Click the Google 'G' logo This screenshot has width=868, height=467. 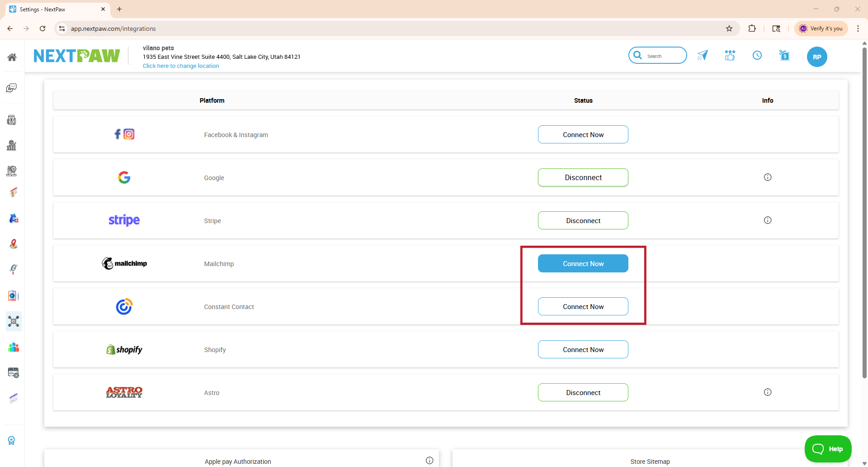pos(124,177)
